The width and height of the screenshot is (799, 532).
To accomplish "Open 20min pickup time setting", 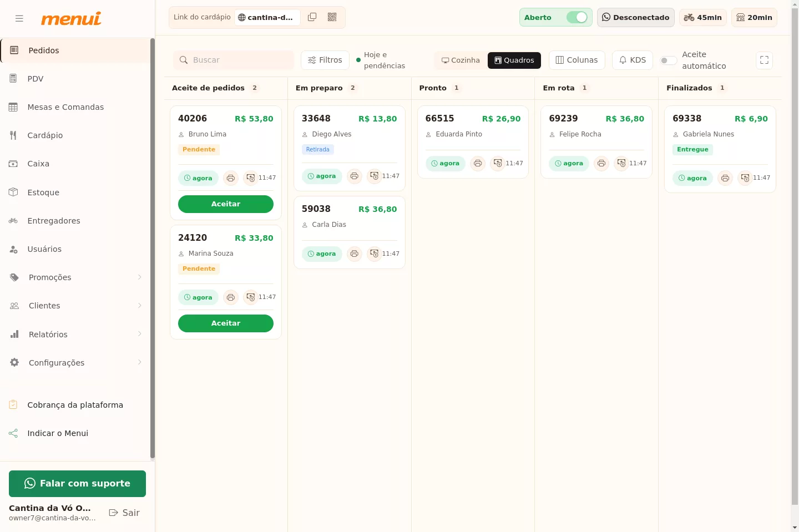I will (x=754, y=17).
